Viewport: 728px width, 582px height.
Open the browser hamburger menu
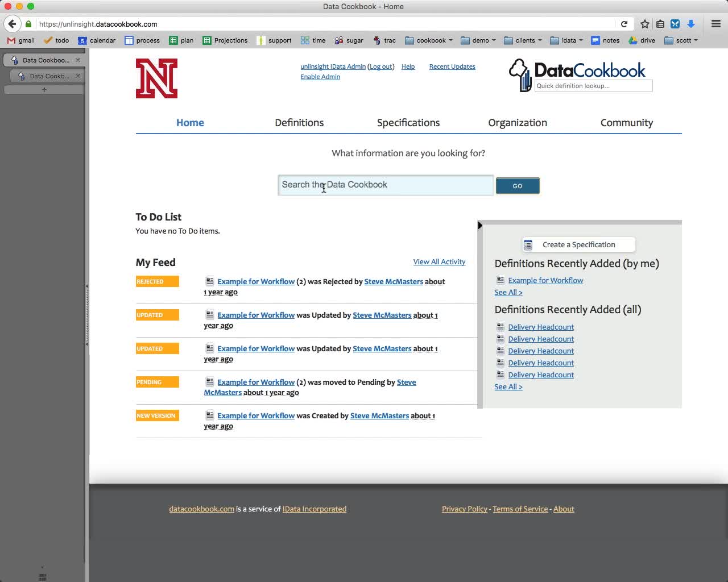pyautogui.click(x=716, y=24)
